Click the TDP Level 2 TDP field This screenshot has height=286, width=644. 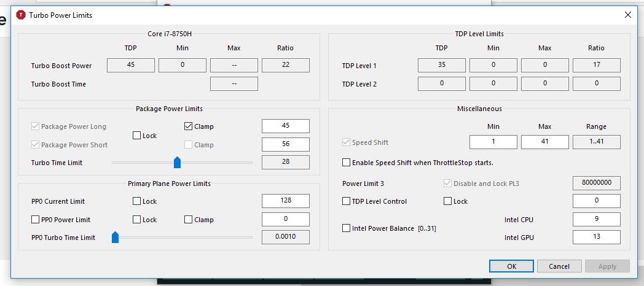click(x=441, y=83)
